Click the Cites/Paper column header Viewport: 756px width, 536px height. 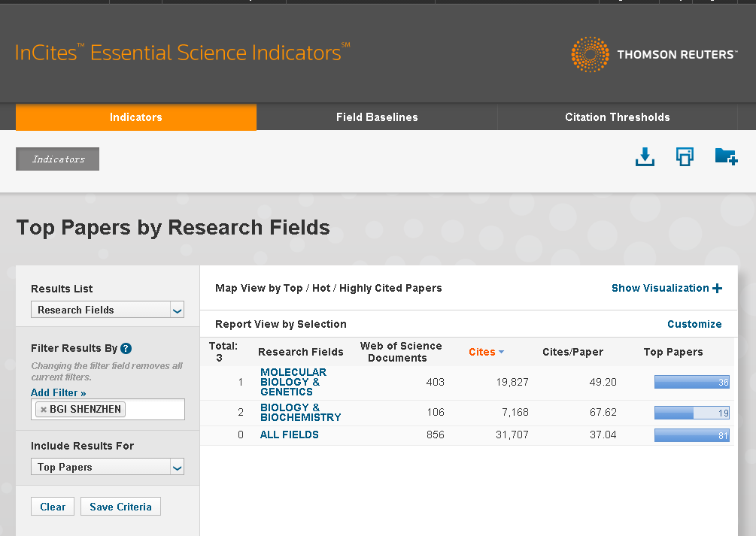[572, 352]
